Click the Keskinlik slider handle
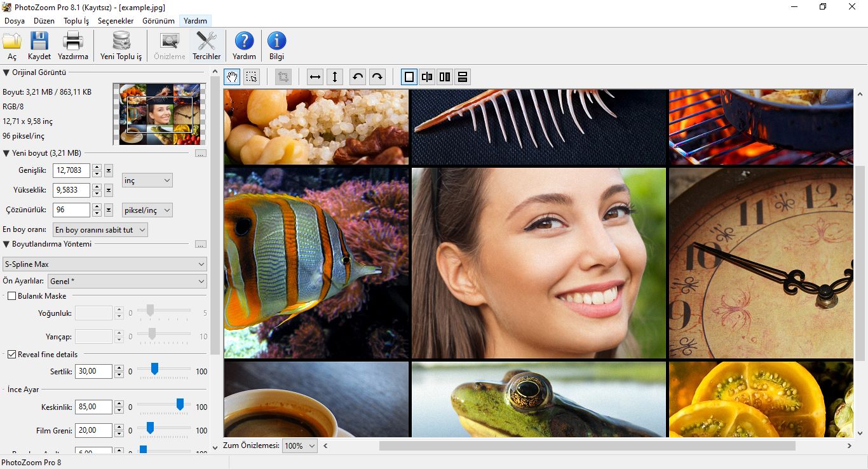 180,404
